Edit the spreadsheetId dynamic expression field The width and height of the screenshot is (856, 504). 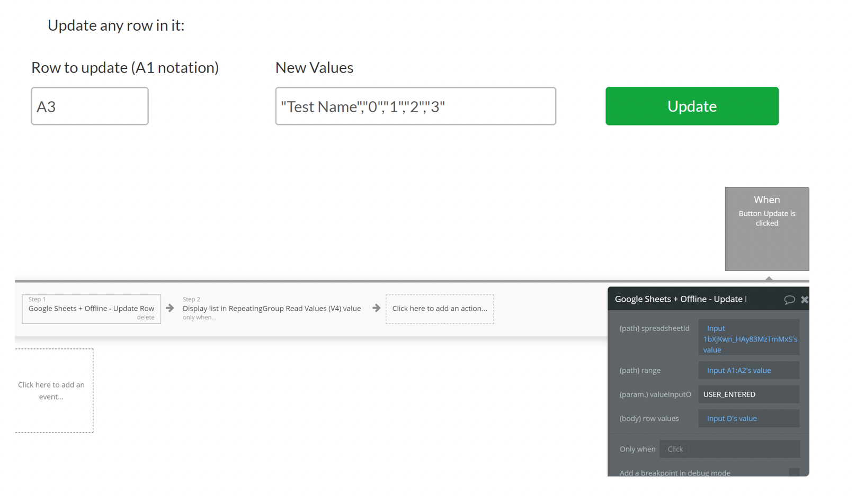pyautogui.click(x=749, y=337)
